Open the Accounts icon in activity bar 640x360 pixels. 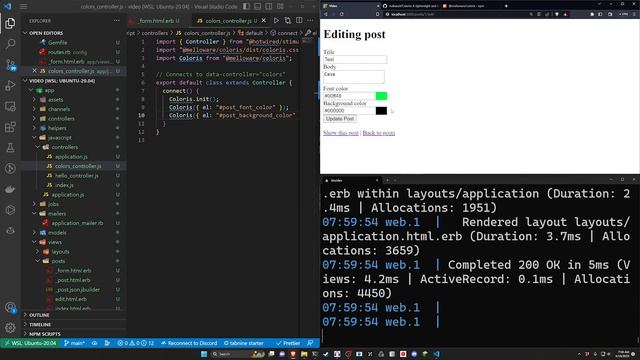coord(10,307)
